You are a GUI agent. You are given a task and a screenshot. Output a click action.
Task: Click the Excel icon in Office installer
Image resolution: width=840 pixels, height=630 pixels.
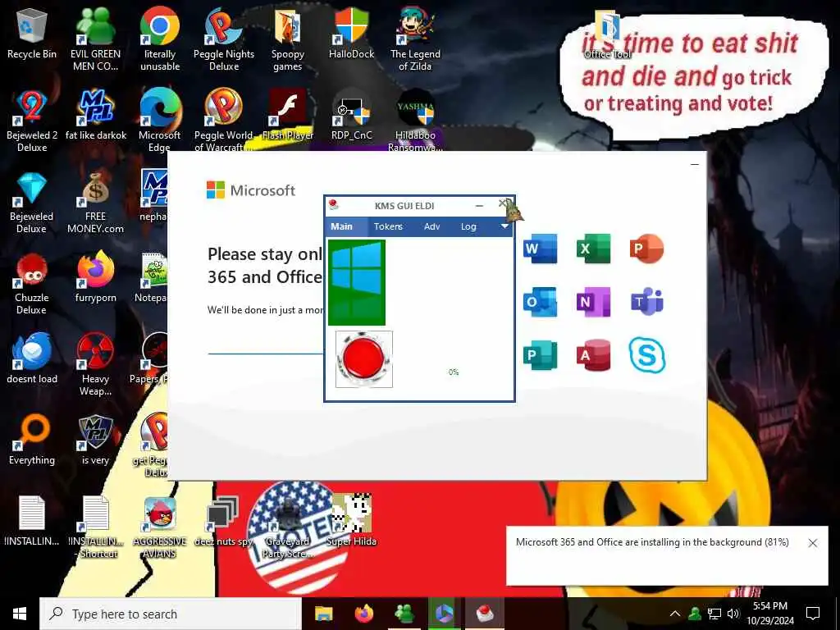(x=594, y=249)
